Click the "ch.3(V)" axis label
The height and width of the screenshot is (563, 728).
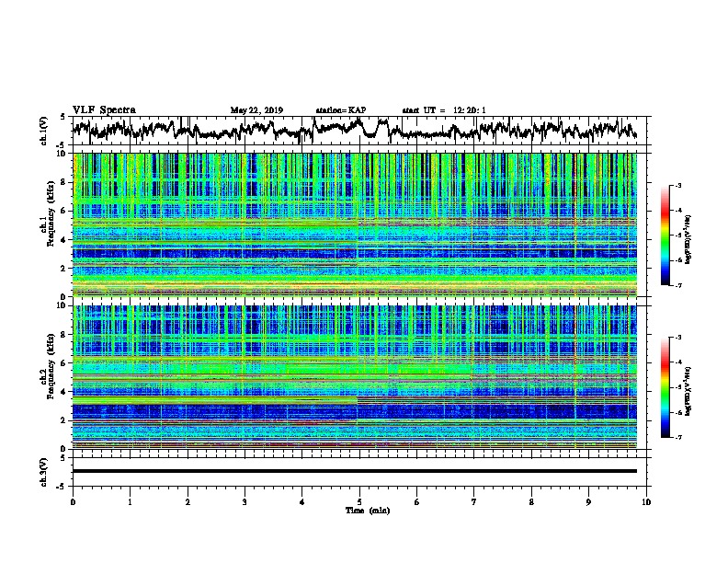pyautogui.click(x=44, y=472)
